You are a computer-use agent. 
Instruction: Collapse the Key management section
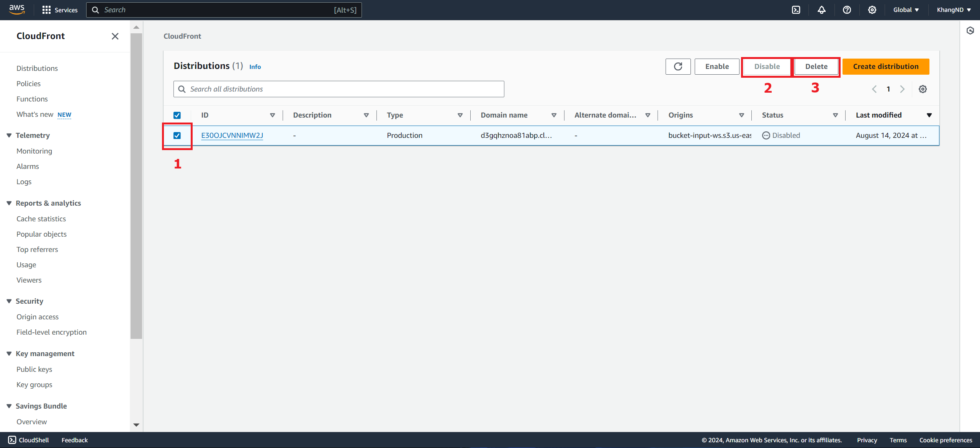(9, 354)
